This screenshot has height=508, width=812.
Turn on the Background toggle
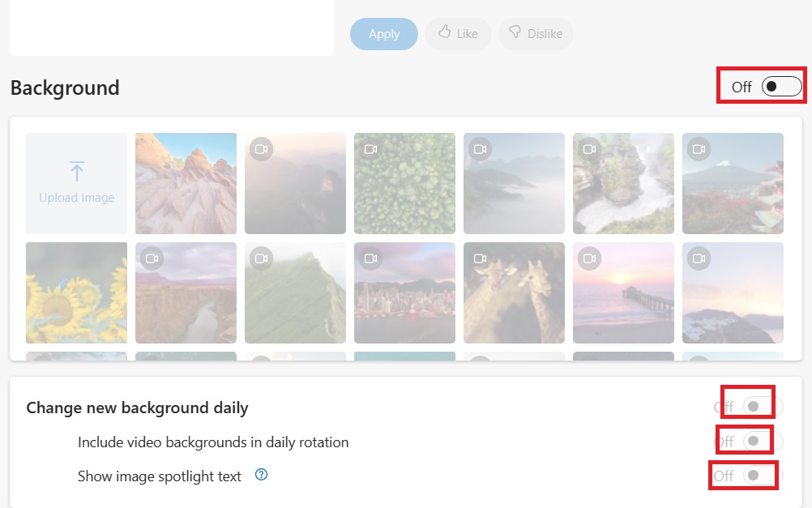(781, 87)
